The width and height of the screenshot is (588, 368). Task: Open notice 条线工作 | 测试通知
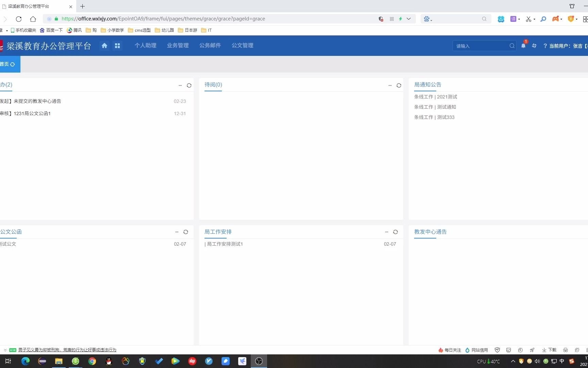click(x=435, y=107)
